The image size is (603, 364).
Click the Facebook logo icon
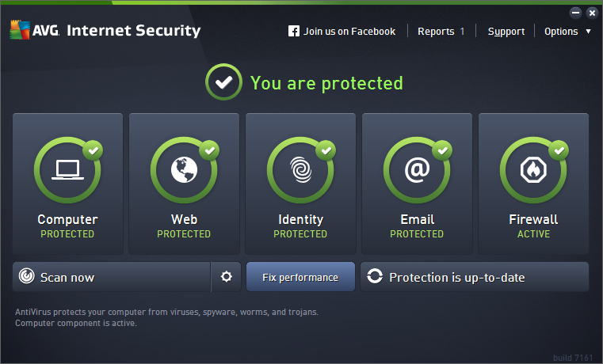coord(294,32)
